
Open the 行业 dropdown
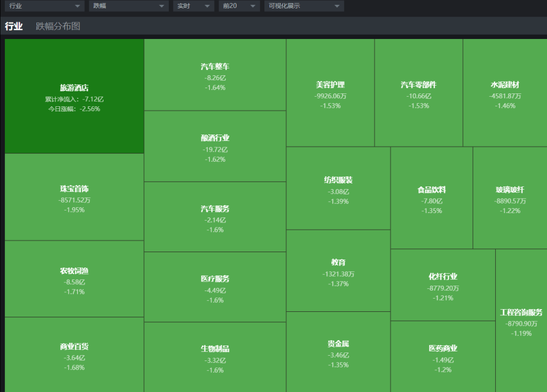click(45, 6)
